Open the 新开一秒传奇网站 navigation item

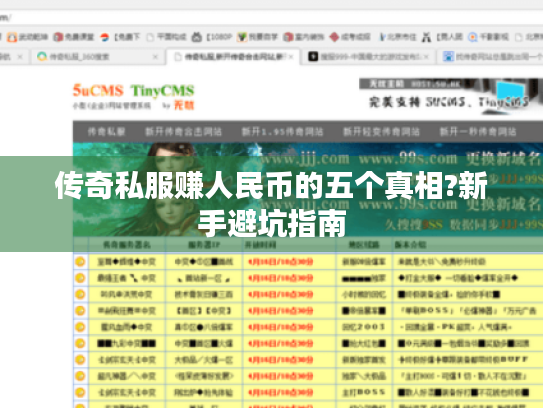click(478, 132)
